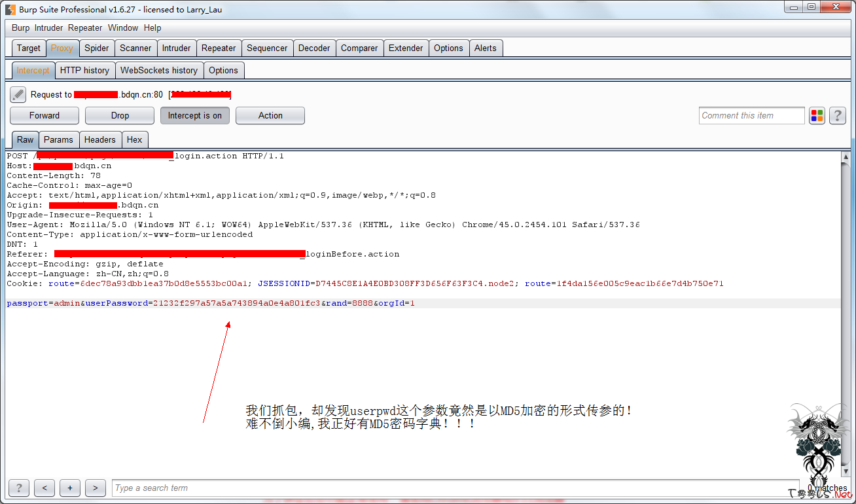Click the Content-Length: 78 header line

pos(54,175)
